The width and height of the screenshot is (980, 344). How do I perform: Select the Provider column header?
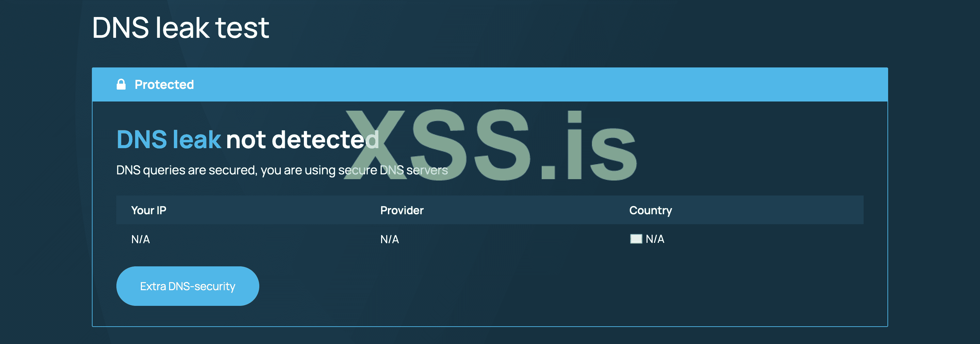[402, 210]
